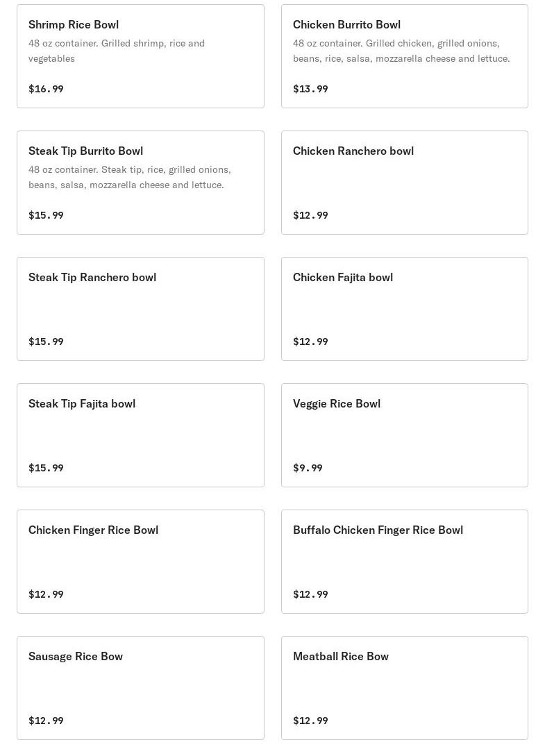The width and height of the screenshot is (545, 756).
Task: Click the Steak Tip Burrito Bowl description
Action: [x=129, y=177]
